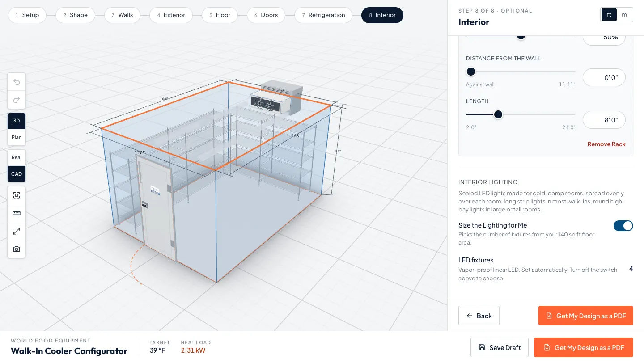Click the length 8' 0" input field
The height and width of the screenshot is (363, 644).
604,120
